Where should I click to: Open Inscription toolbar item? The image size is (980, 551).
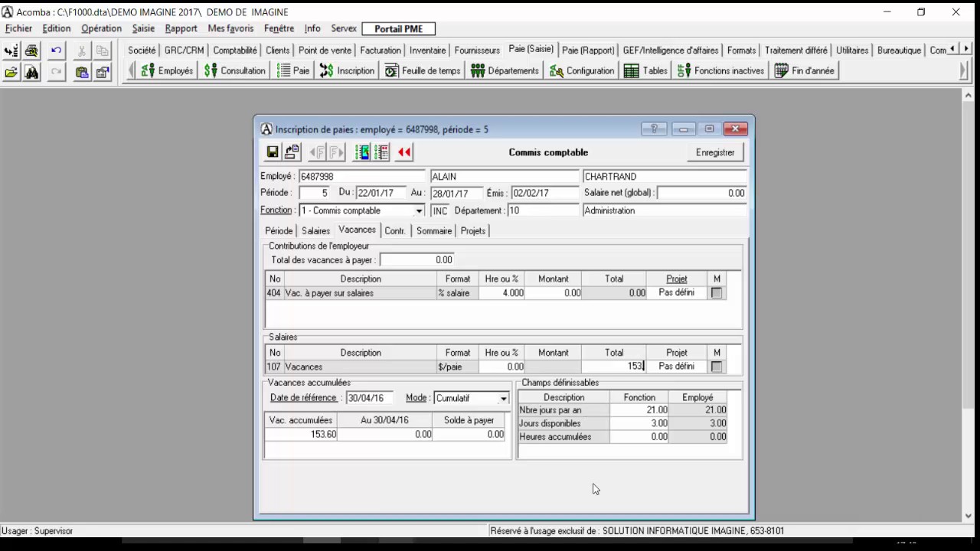point(347,70)
